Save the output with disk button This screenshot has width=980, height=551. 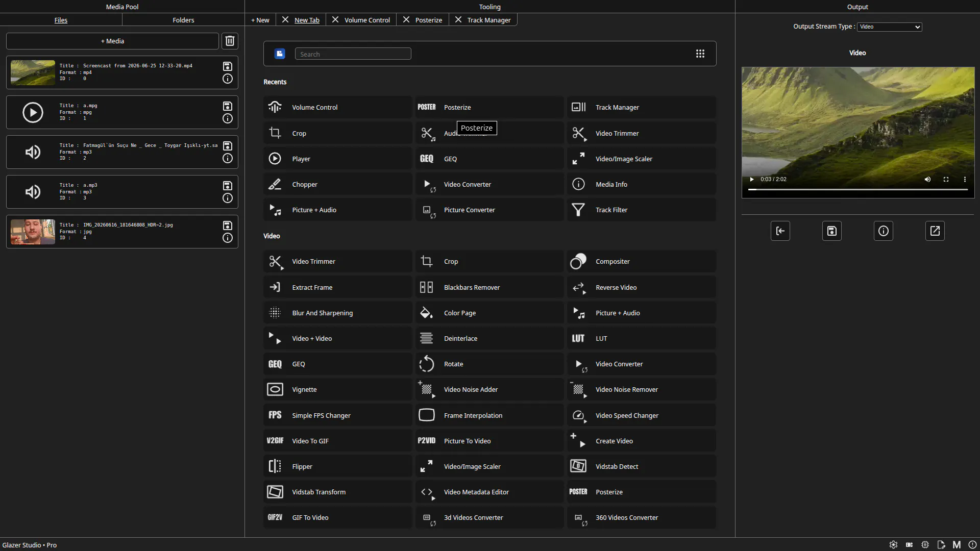click(x=832, y=231)
